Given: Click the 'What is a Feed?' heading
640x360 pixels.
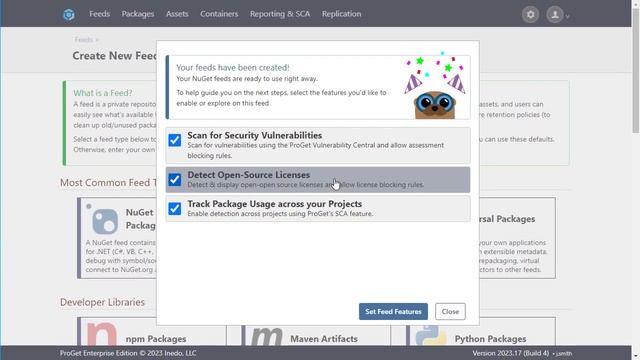Looking at the screenshot, I should pos(103,93).
